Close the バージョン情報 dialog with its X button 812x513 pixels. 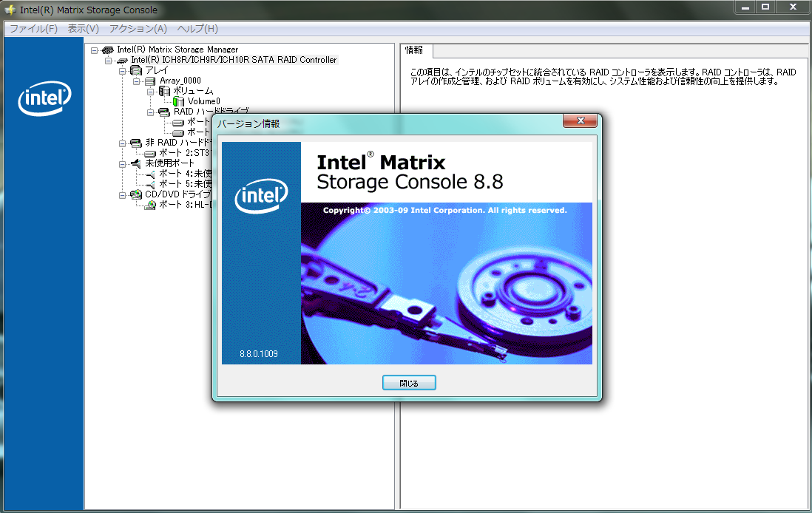click(580, 120)
